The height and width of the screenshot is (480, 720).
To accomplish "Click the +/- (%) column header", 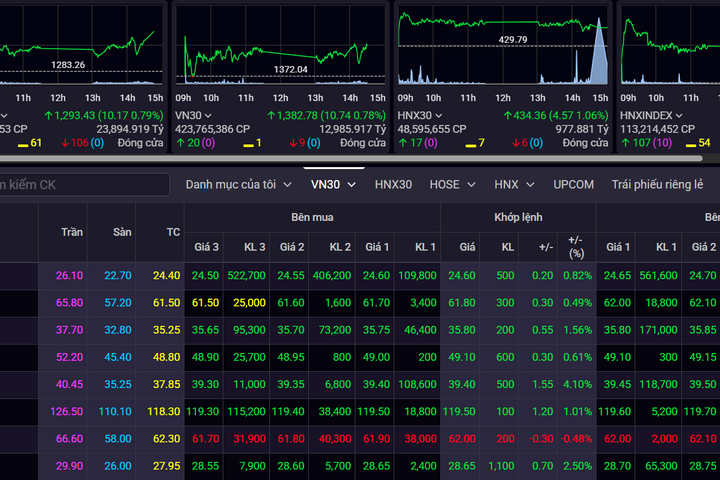I will tap(576, 247).
